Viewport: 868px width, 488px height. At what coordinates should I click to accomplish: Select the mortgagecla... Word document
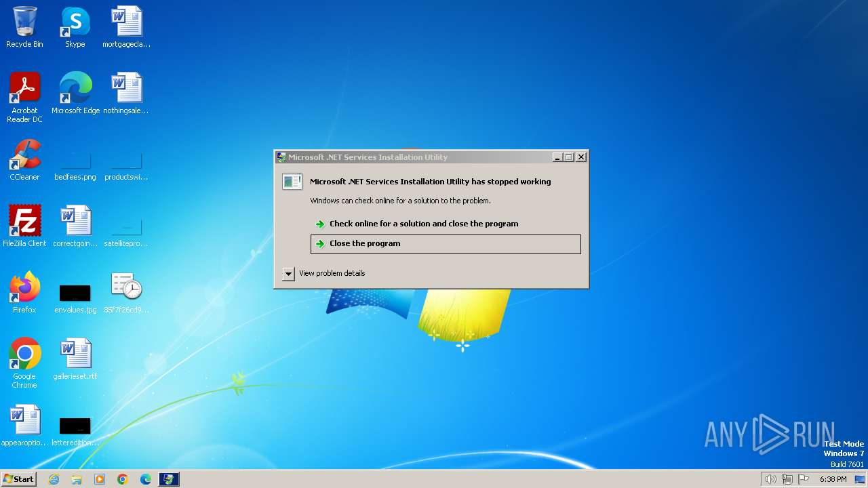(126, 28)
